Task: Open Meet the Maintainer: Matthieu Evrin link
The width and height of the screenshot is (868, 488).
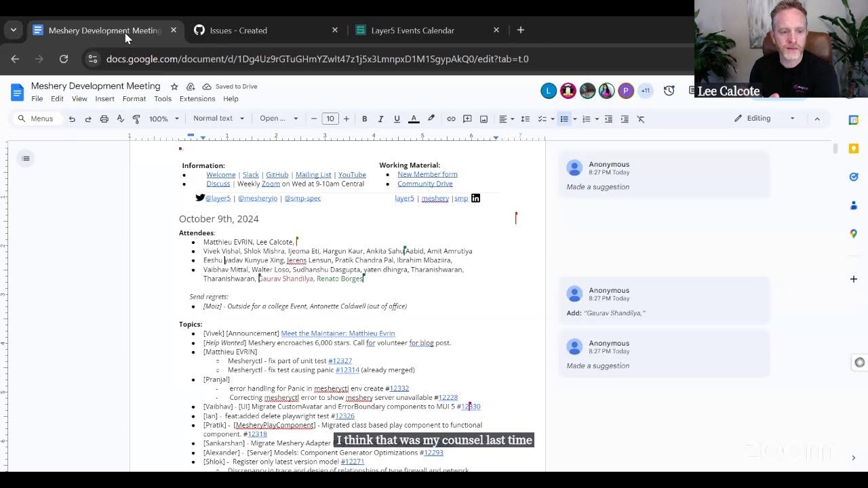Action: [x=338, y=333]
